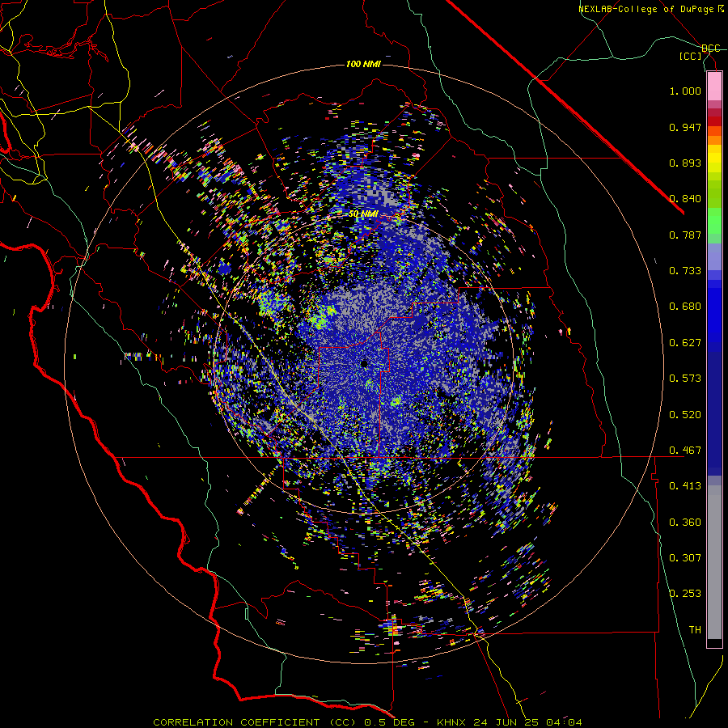Click the black swatch at the bottom of the color bar
The width and height of the screenshot is (728, 728).
[x=714, y=643]
